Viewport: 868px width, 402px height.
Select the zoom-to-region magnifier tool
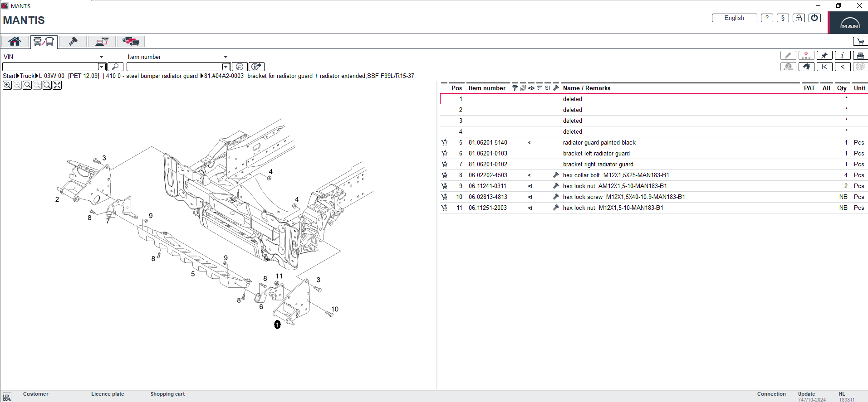(27, 85)
